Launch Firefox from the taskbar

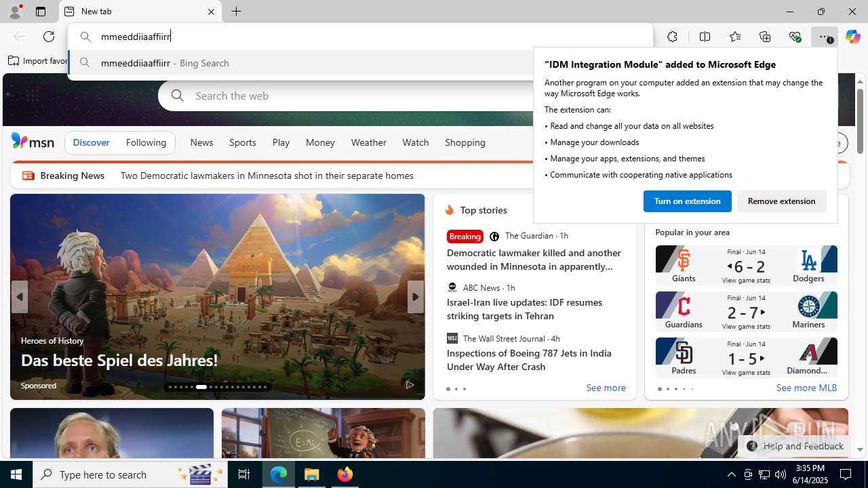click(x=345, y=474)
